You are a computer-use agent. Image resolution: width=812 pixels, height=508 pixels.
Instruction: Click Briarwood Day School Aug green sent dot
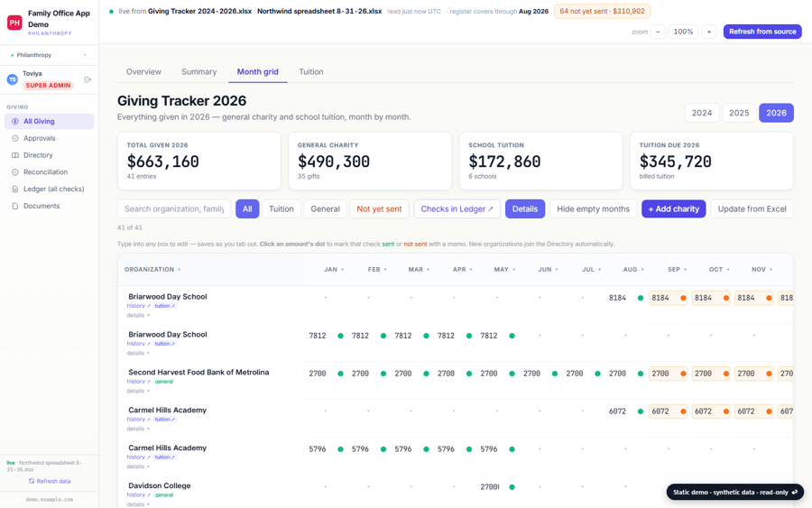click(x=641, y=298)
